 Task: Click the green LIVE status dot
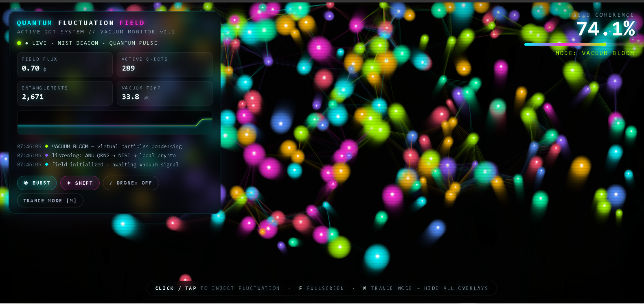[19, 43]
